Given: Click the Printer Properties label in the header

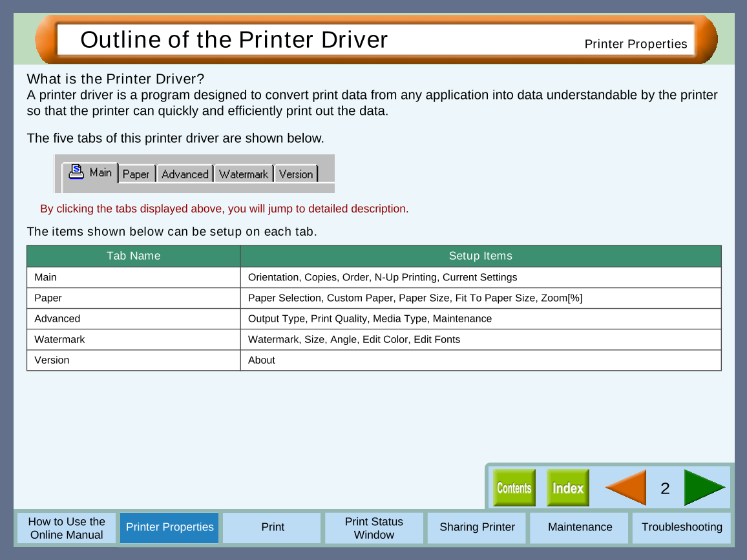Looking at the screenshot, I should tap(635, 44).
